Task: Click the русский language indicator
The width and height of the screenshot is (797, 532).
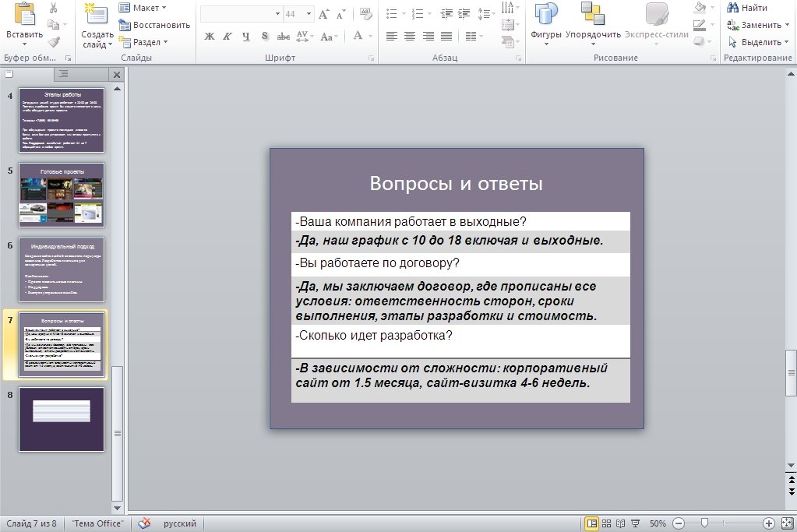Action: coord(179,523)
